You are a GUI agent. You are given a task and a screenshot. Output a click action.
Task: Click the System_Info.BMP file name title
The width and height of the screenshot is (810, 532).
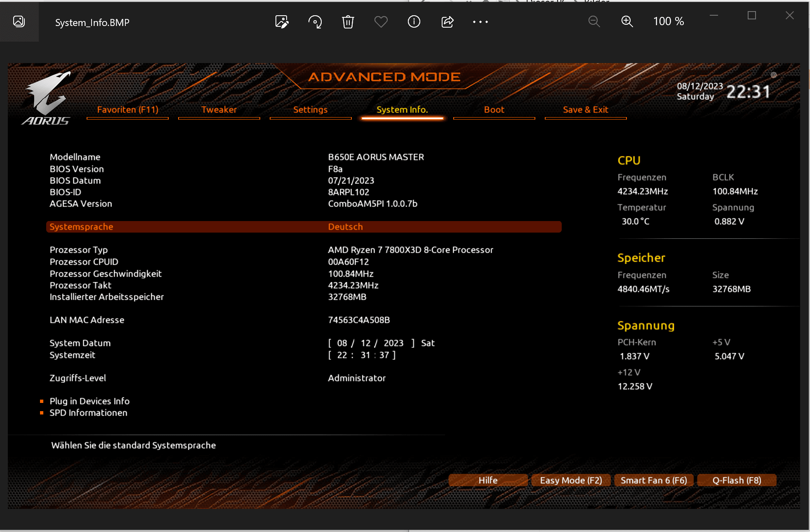tap(92, 23)
